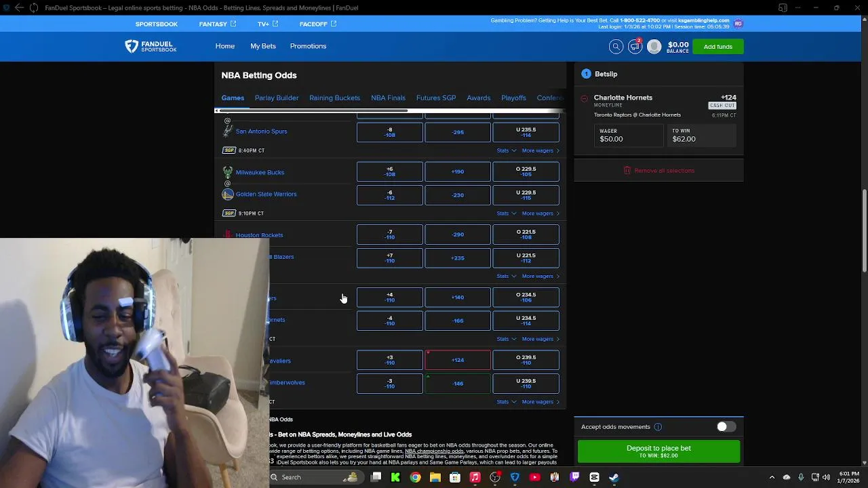Image resolution: width=868 pixels, height=488 pixels.
Task: Expand Stats for the Bucks at Warriors game
Action: pyautogui.click(x=507, y=213)
